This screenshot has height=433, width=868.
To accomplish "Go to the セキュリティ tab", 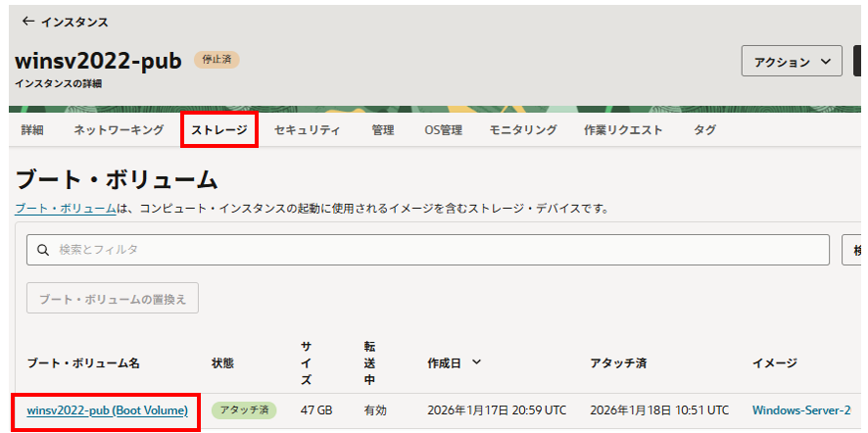I will pos(307,129).
